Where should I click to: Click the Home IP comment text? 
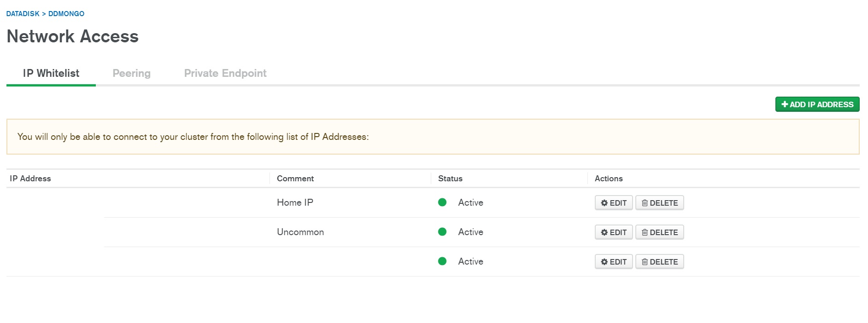pos(295,202)
